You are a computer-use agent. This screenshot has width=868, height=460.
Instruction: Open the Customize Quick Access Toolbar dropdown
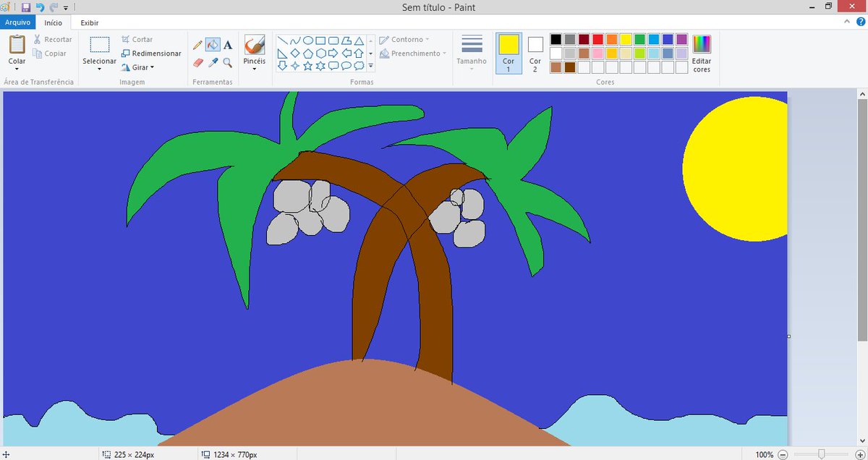pyautogui.click(x=67, y=8)
